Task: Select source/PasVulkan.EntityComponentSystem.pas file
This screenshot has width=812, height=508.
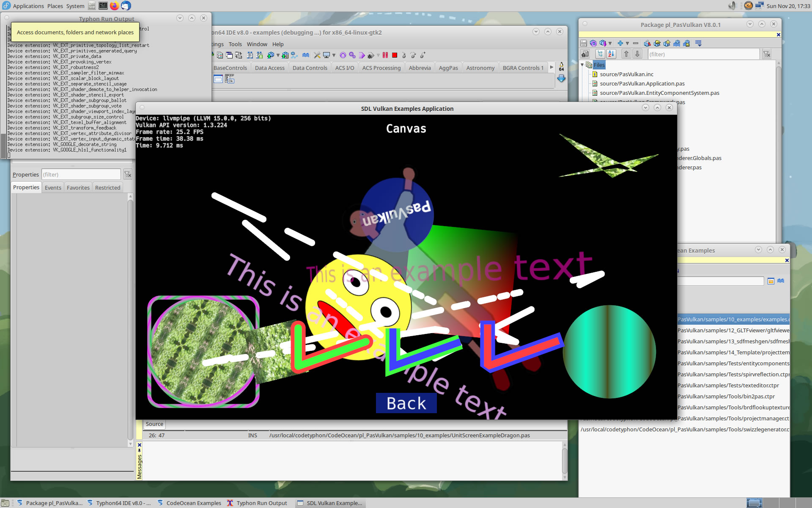Action: (x=659, y=93)
